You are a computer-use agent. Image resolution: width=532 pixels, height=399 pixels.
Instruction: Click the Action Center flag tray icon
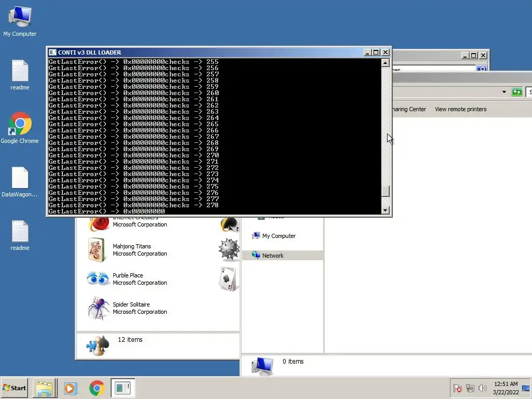coord(458,388)
